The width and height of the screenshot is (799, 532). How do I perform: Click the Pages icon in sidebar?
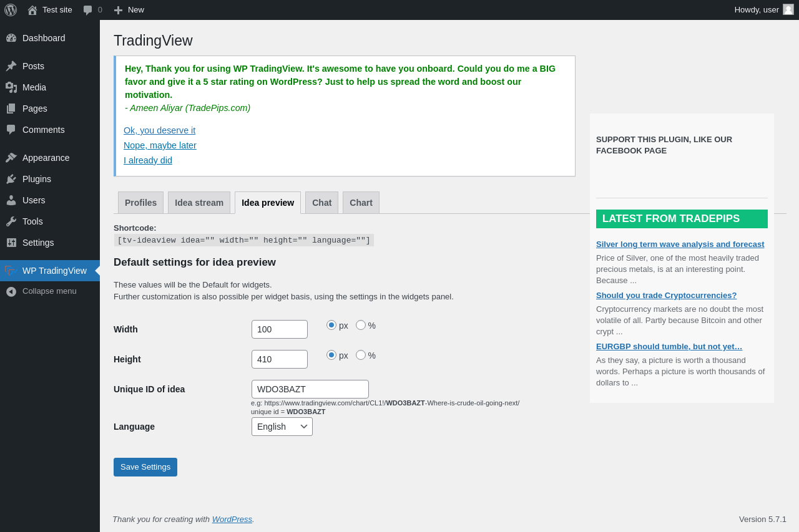tap(11, 109)
